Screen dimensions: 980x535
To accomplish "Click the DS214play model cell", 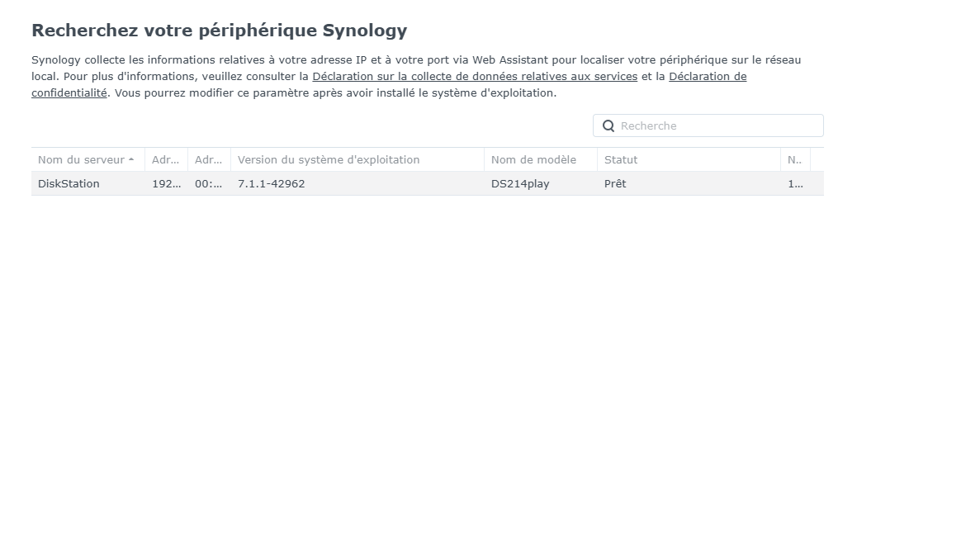I will tap(520, 184).
